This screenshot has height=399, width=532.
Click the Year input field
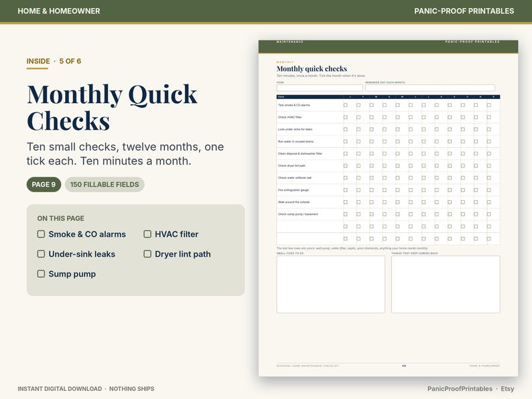pyautogui.click(x=320, y=88)
